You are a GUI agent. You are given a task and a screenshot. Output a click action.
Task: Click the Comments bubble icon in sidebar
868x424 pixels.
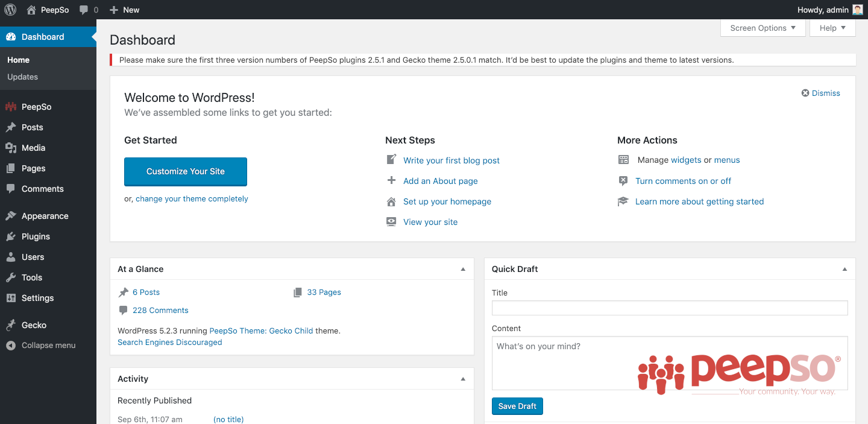pos(11,189)
